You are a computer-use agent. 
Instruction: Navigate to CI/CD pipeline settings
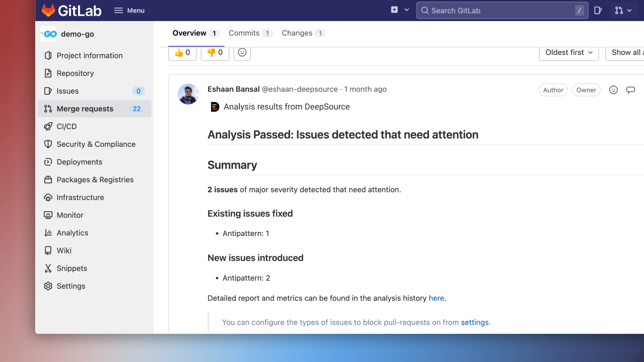click(x=66, y=126)
